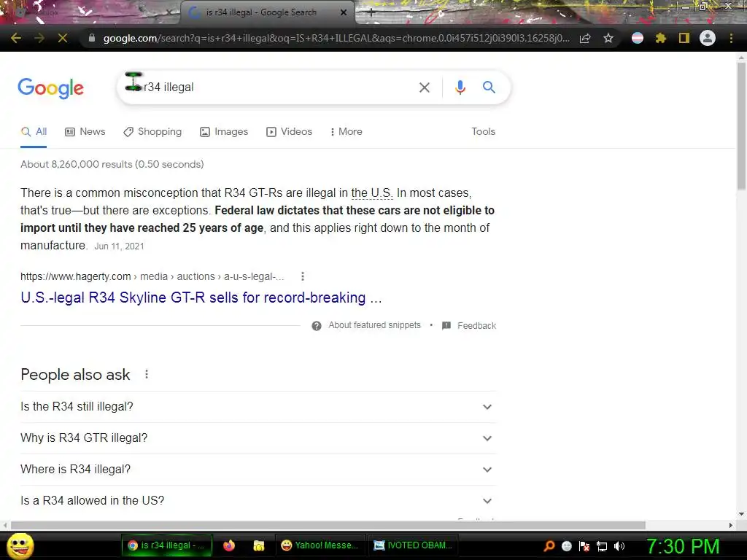Click the address bar URL

[336, 38]
